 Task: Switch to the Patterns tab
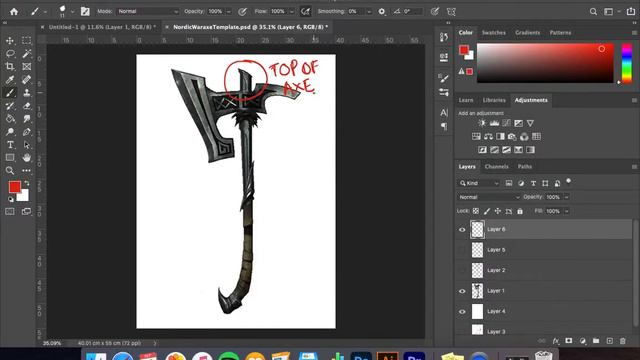click(x=560, y=33)
